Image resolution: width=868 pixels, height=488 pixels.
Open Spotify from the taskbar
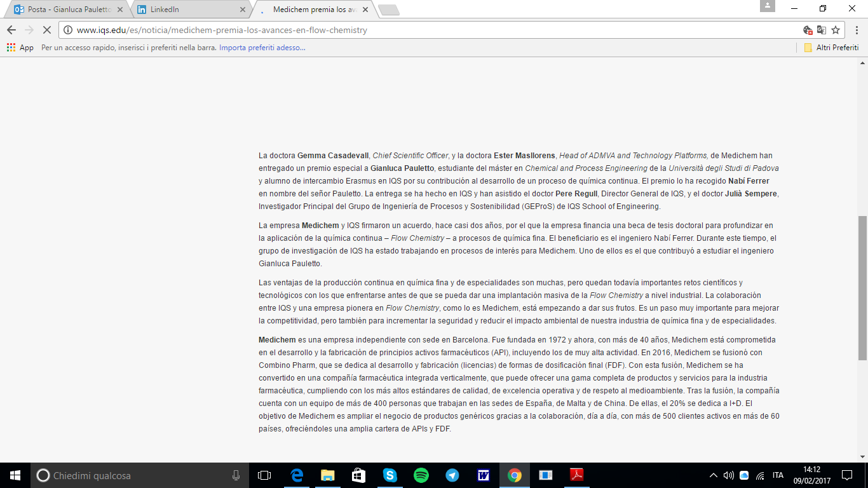click(421, 475)
